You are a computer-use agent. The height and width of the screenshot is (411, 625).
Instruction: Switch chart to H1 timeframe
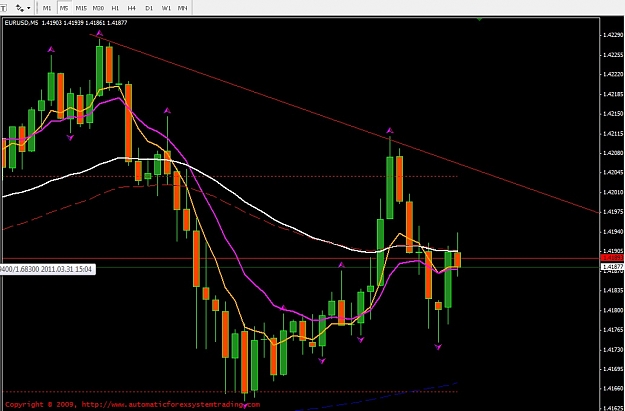pyautogui.click(x=115, y=8)
